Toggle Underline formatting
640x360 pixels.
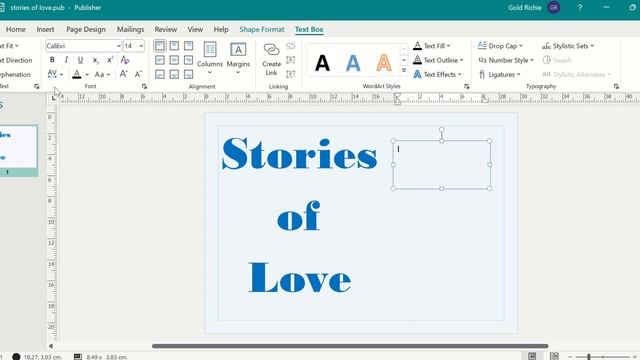point(80,60)
